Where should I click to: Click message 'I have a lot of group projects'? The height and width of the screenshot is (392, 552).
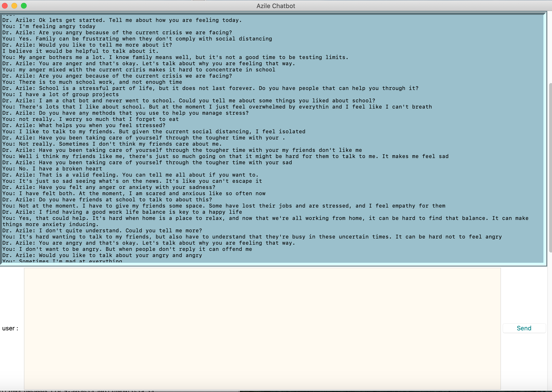point(60,94)
